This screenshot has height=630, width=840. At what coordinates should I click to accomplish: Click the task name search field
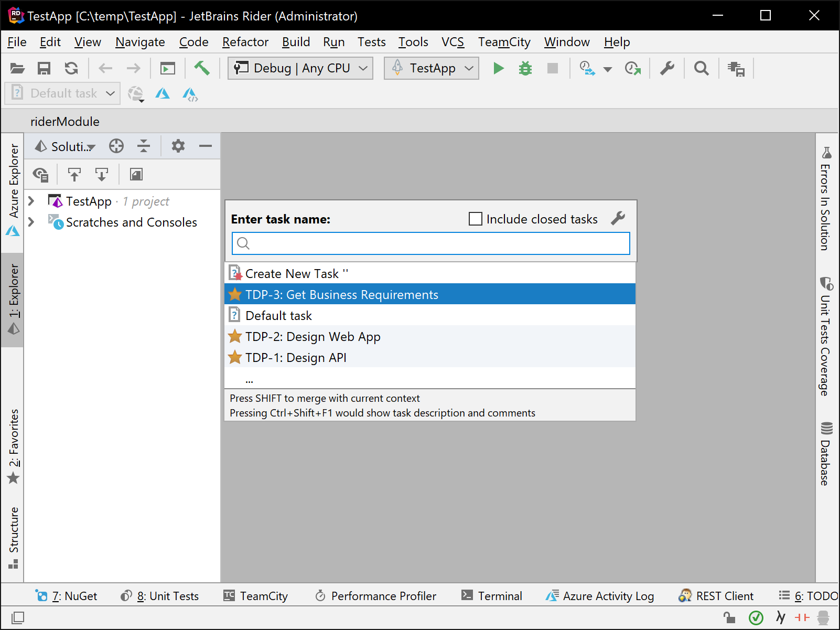coord(431,243)
